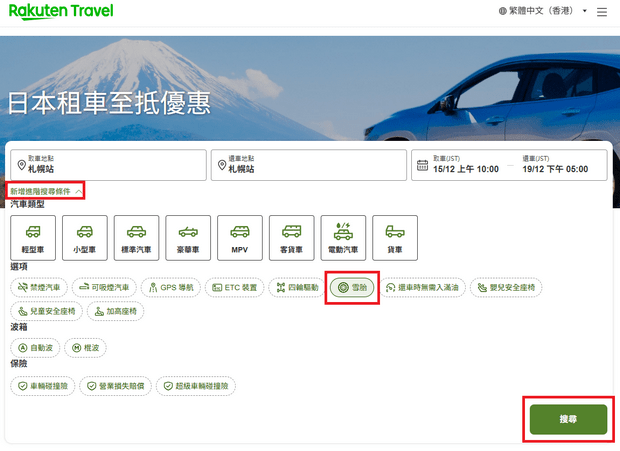Click the globe icon beside language
Screen dimensions: 620x451
[502, 11]
